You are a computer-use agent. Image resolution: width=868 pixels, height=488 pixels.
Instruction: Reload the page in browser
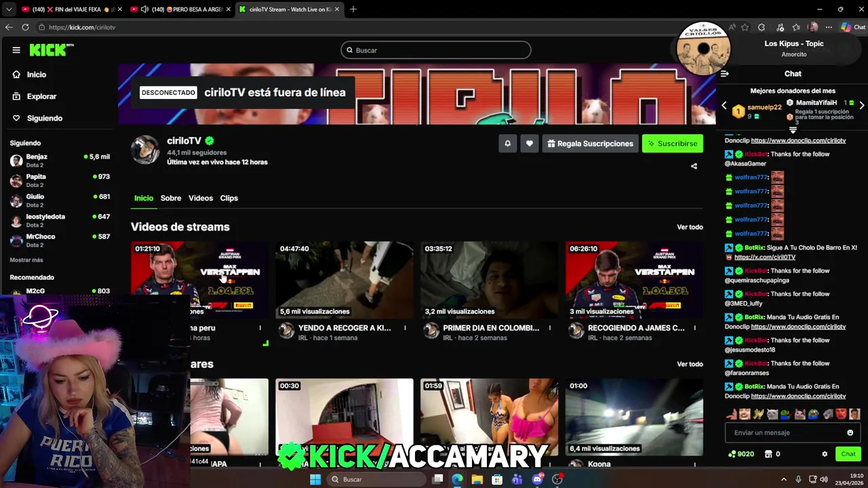tap(25, 27)
